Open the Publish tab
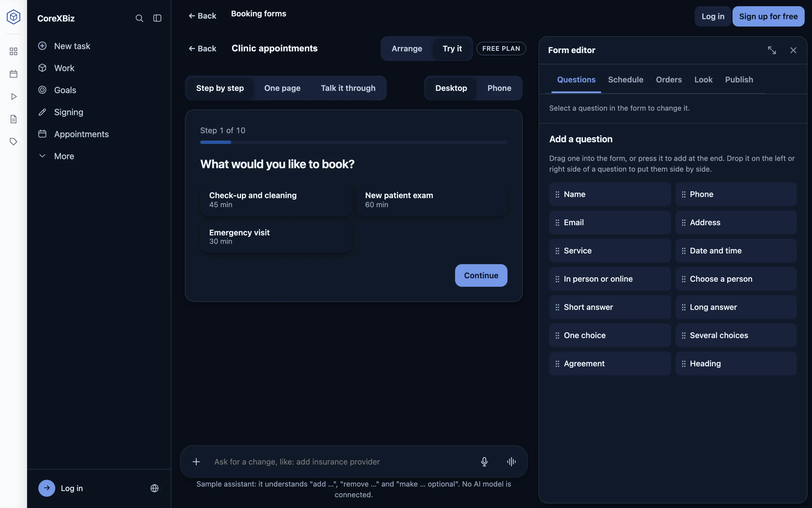 [x=739, y=80]
